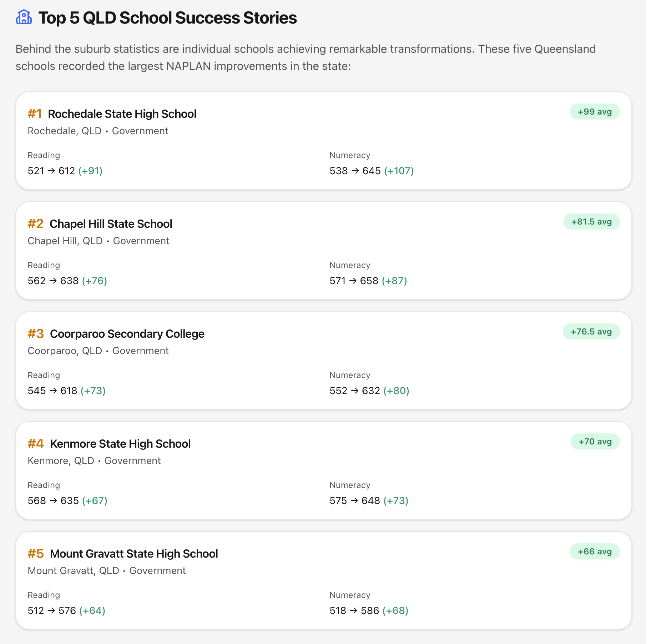Click the +66 avg badge

coord(595,552)
